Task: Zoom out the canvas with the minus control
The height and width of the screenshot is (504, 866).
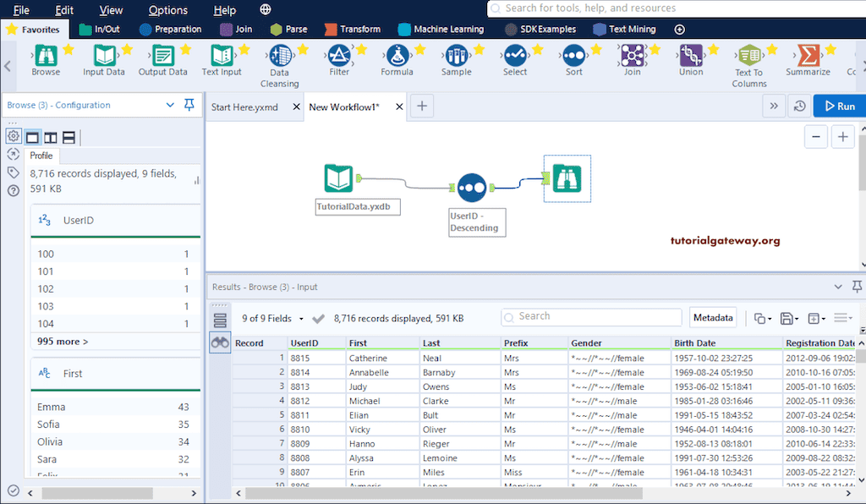Action: tap(816, 136)
